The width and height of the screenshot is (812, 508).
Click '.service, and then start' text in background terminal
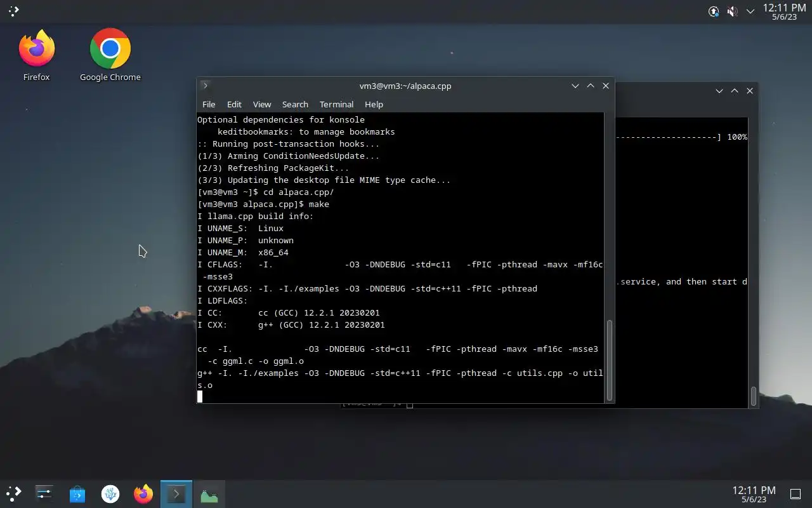678,282
